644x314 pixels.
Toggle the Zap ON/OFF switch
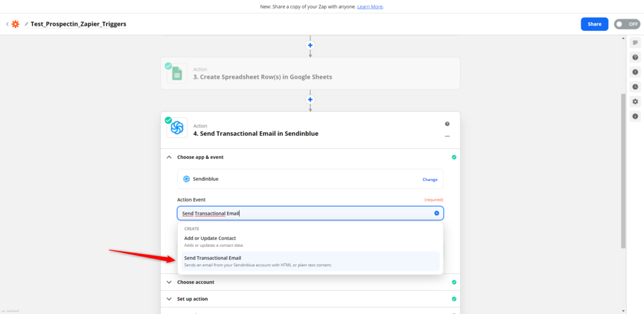click(627, 24)
